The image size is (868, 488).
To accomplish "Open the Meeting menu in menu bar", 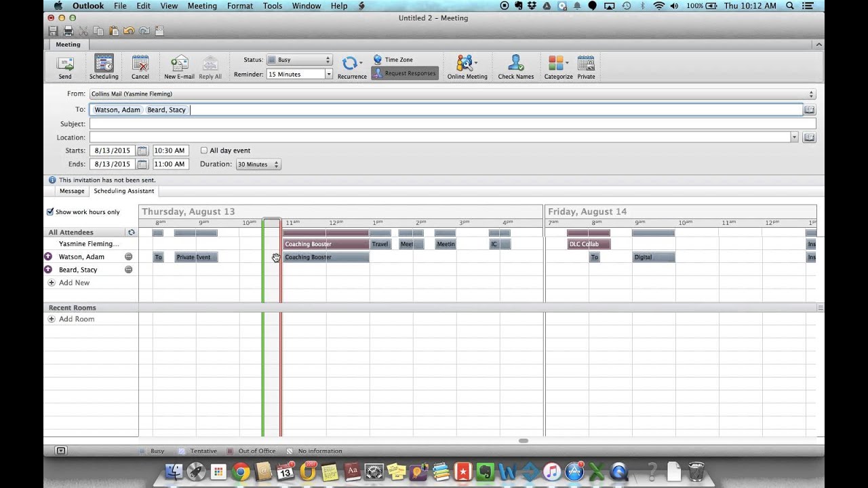I will 202,6.
